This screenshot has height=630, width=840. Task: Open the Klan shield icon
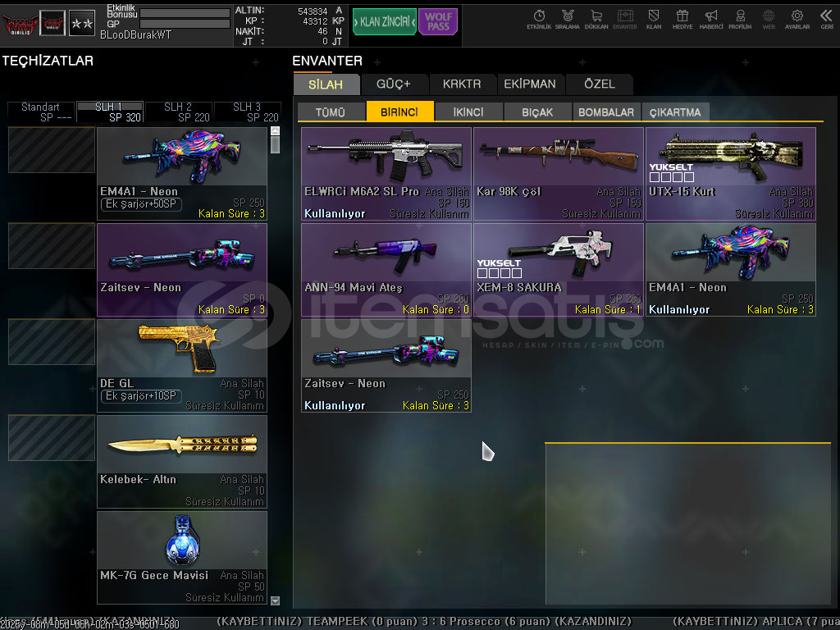654,20
